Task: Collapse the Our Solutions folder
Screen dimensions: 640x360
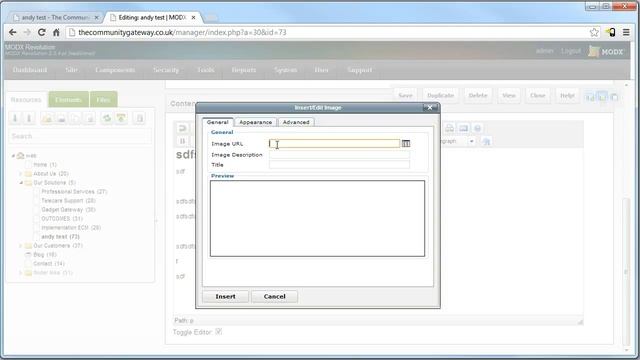Action: pyautogui.click(x=20, y=182)
